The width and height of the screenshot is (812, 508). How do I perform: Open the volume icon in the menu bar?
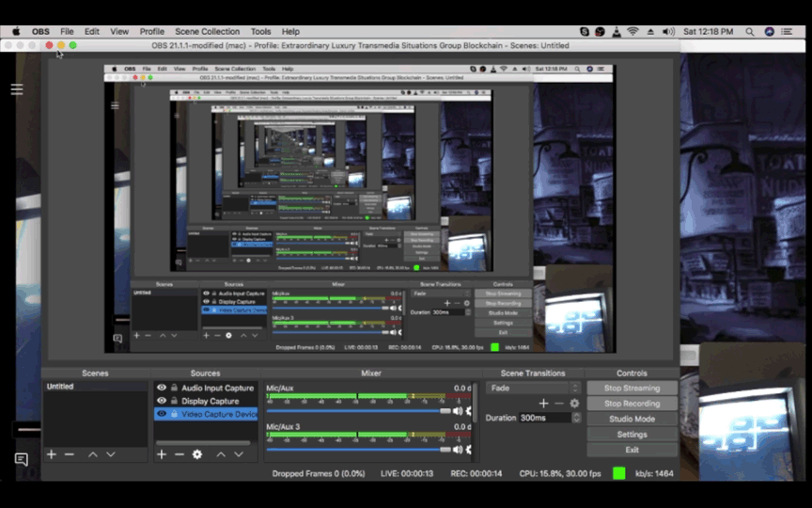[x=668, y=32]
